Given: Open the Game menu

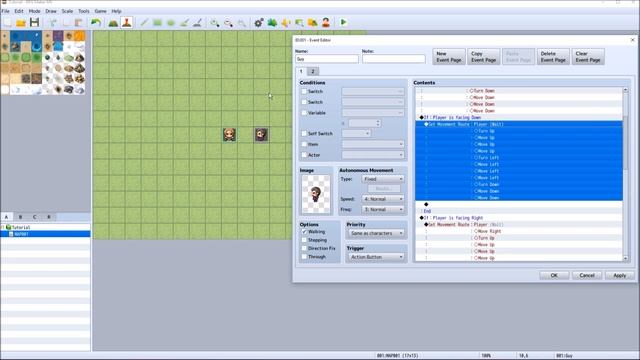Looking at the screenshot, I should [100, 11].
